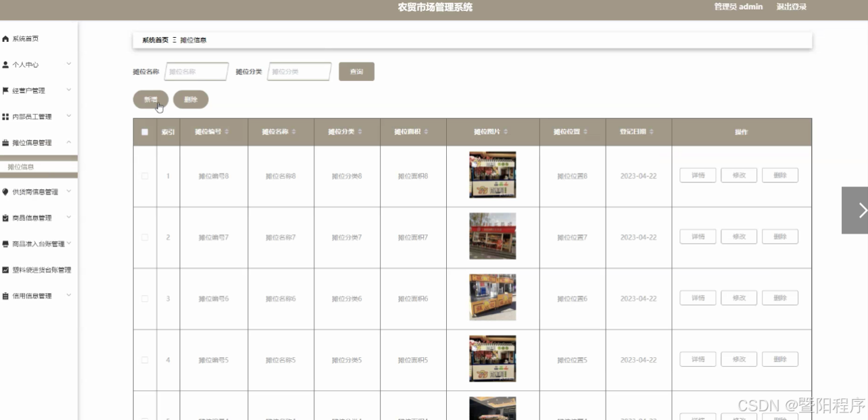Open the 塑料袋进货台账管理 sidebar item

39,270
